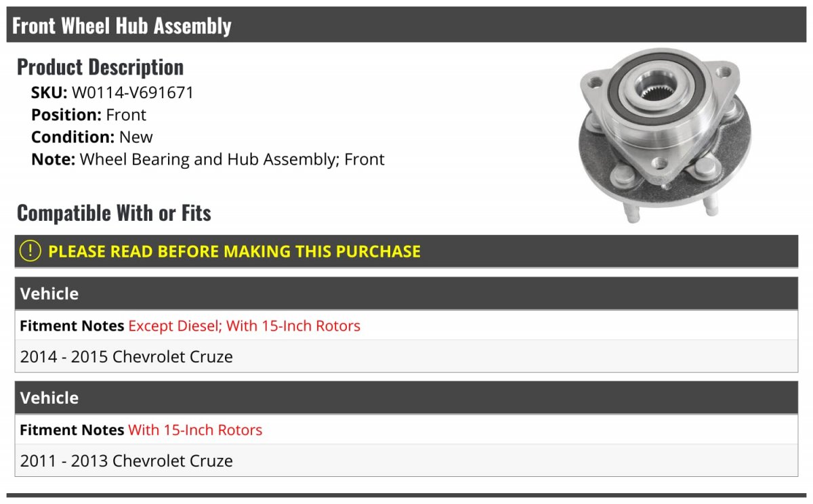Click the red Except Diesel fitment note

pyautogui.click(x=244, y=326)
